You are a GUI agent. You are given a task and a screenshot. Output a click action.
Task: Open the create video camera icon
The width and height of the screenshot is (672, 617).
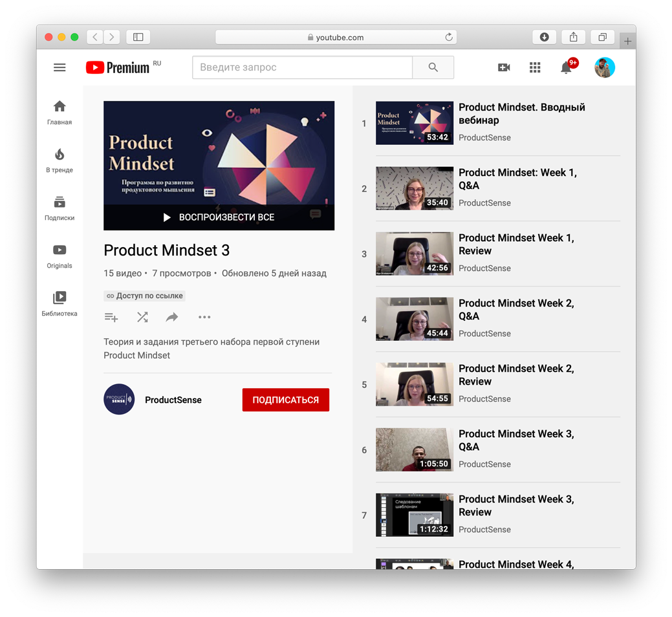point(504,67)
